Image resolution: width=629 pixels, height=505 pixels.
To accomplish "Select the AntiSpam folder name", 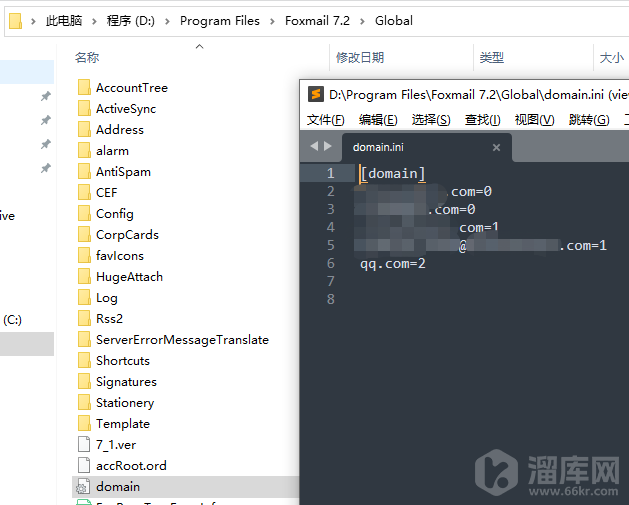I will click(x=123, y=172).
